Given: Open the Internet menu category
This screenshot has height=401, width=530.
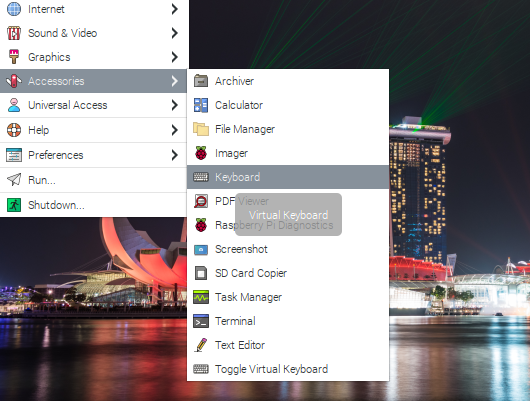Looking at the screenshot, I should click(93, 9).
